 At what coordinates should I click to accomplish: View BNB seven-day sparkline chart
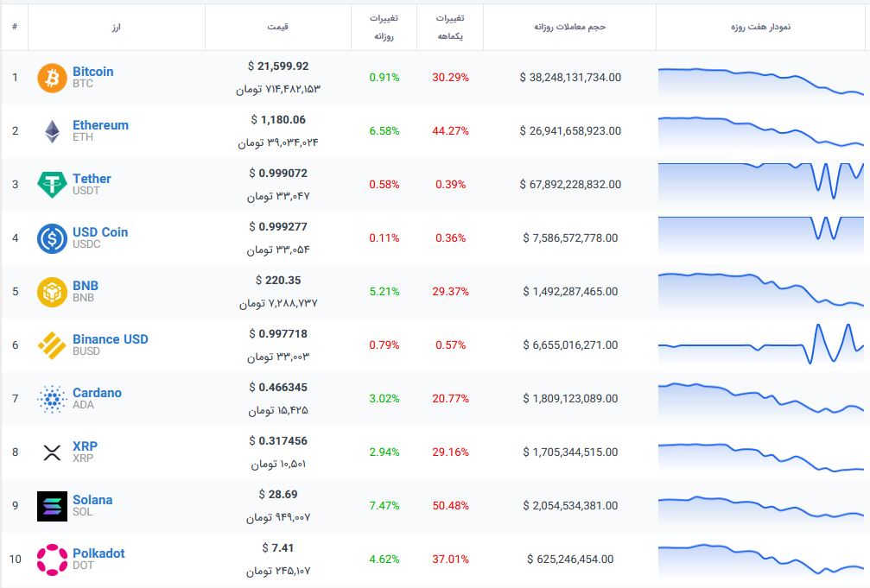pos(760,291)
